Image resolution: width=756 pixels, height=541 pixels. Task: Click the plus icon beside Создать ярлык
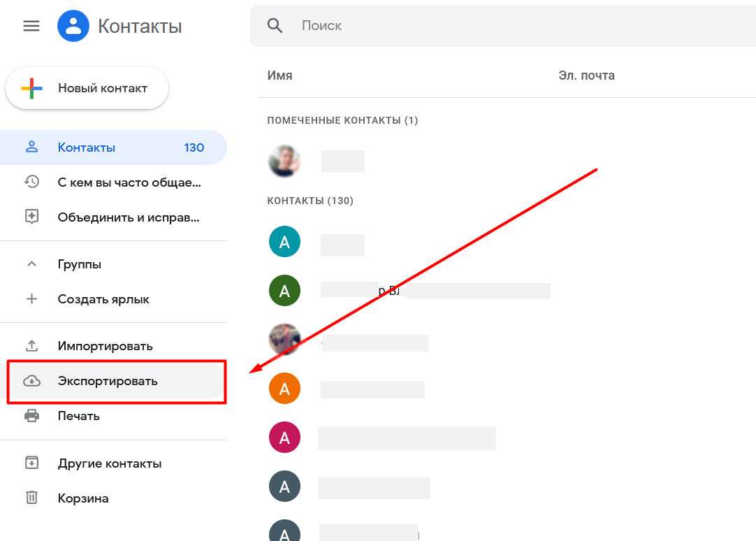32,299
